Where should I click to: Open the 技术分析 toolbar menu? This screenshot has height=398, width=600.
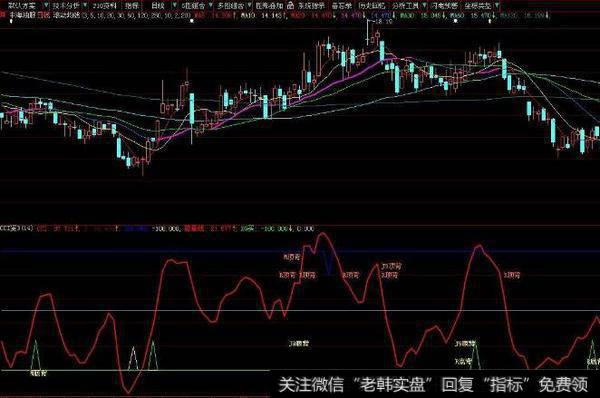pos(66,6)
